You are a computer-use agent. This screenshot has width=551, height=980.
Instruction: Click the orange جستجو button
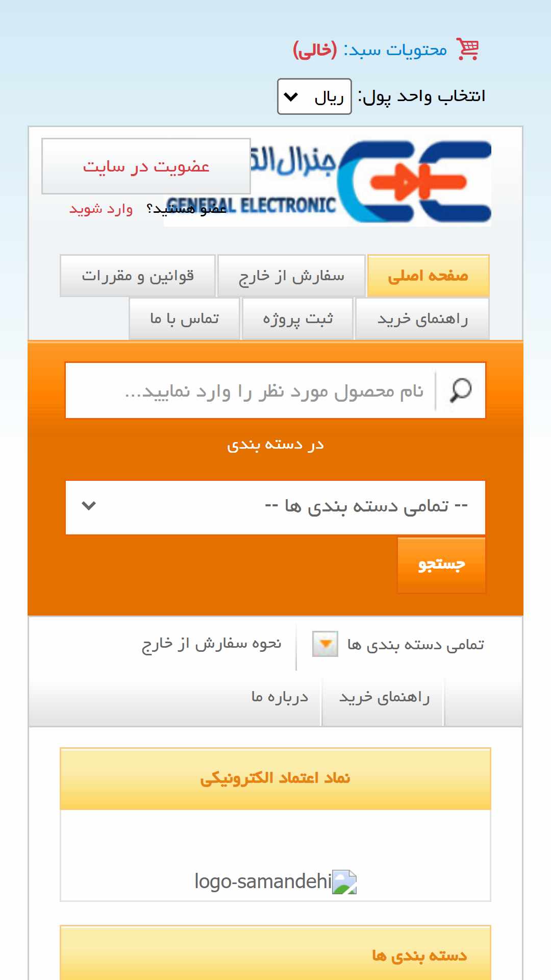click(x=441, y=565)
